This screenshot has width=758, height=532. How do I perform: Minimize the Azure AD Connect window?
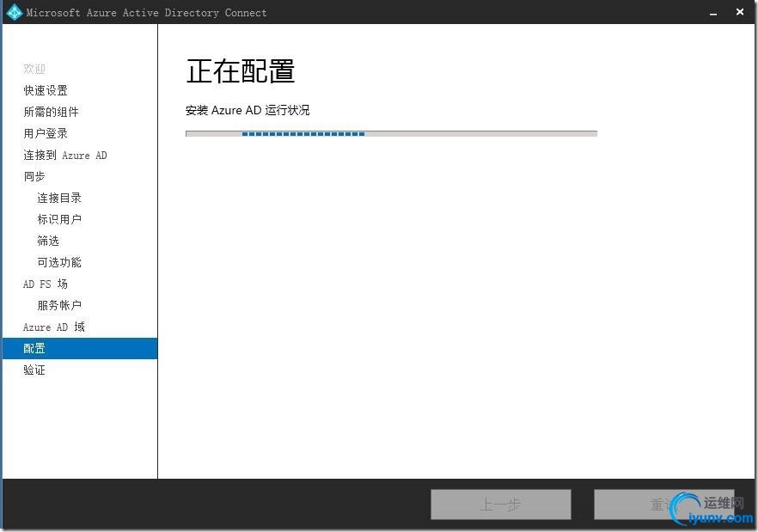713,13
